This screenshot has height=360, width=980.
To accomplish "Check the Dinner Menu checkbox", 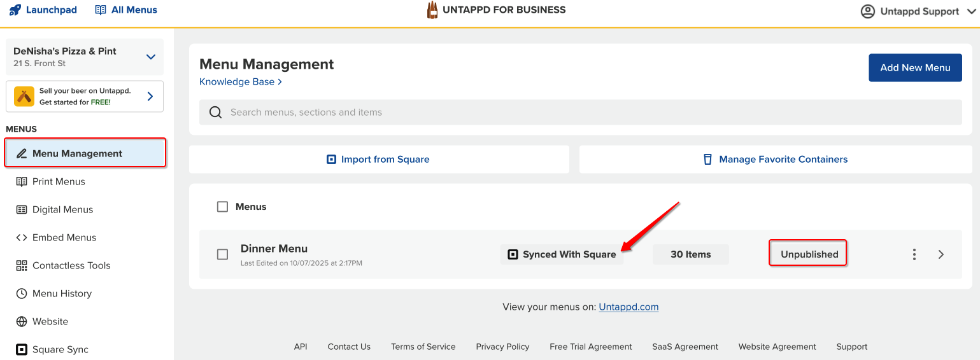I will pyautogui.click(x=222, y=254).
